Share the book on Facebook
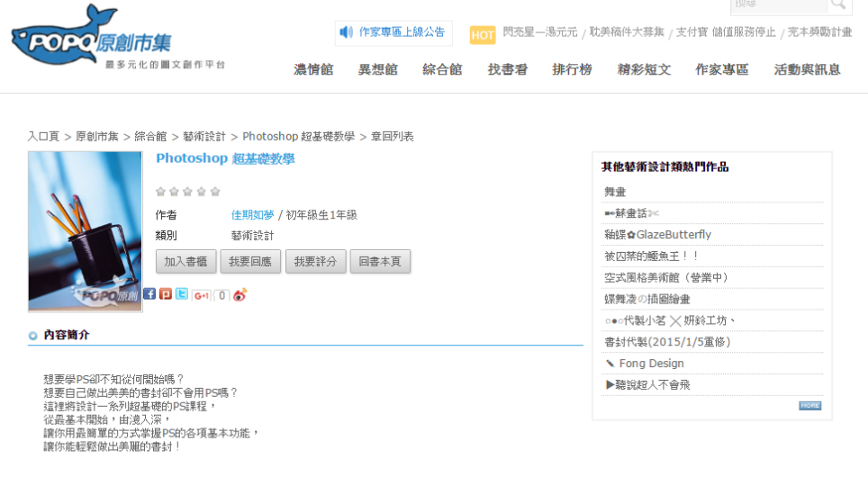This screenshot has height=486, width=868. pyautogui.click(x=149, y=294)
